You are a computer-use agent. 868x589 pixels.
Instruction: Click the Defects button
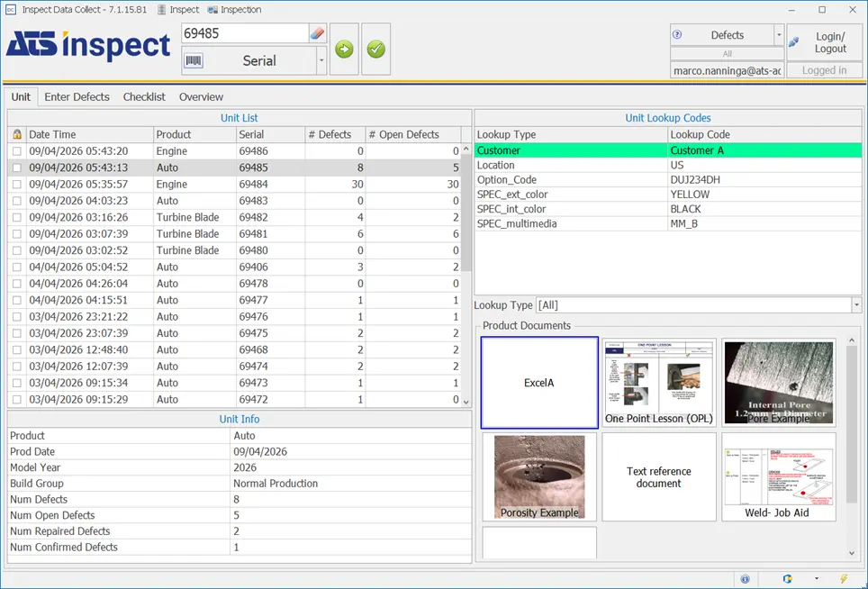(722, 35)
